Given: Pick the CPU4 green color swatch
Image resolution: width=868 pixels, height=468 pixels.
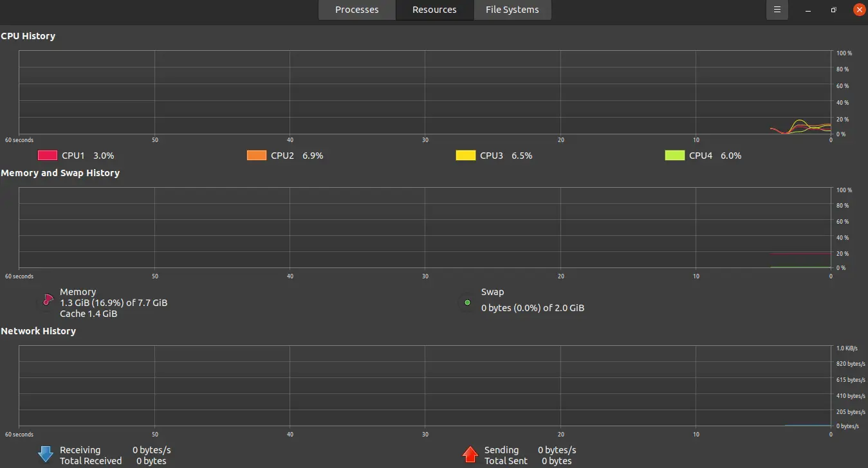Looking at the screenshot, I should (x=675, y=155).
